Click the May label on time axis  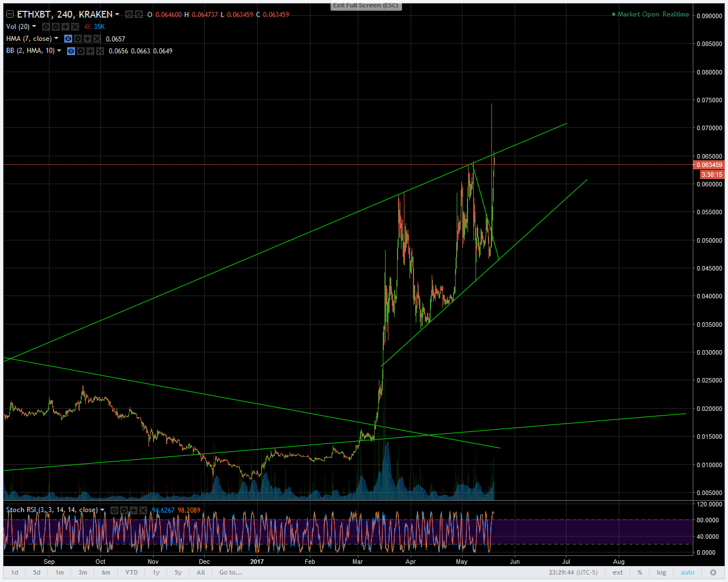462,562
